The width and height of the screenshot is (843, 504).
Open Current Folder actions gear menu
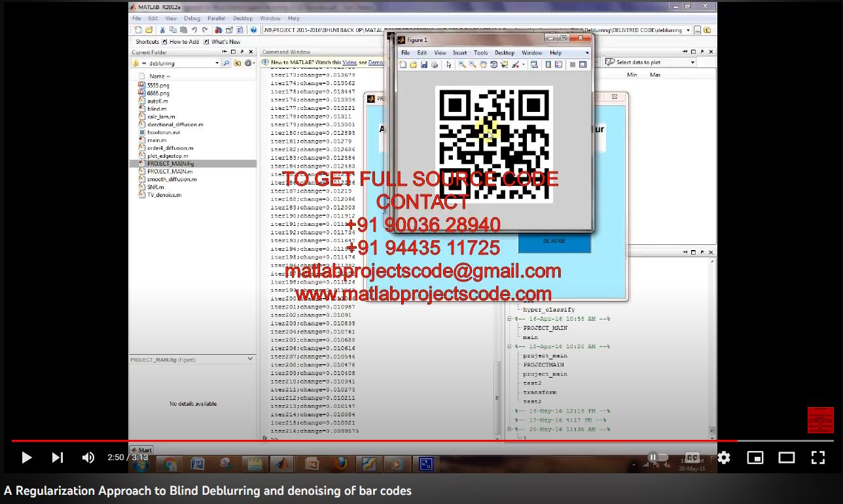(249, 63)
